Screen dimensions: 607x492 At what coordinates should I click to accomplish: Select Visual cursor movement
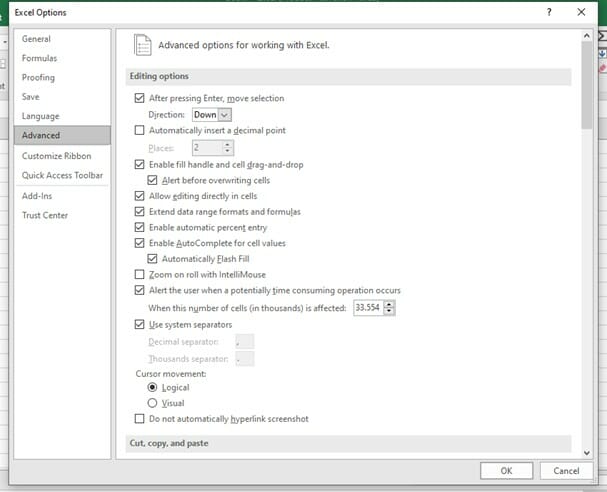152,403
